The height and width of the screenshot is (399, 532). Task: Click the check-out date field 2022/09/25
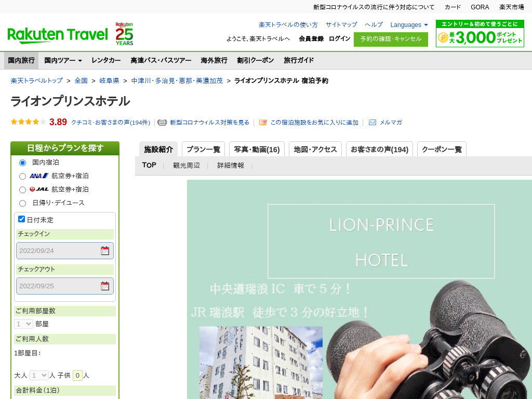coord(65,286)
